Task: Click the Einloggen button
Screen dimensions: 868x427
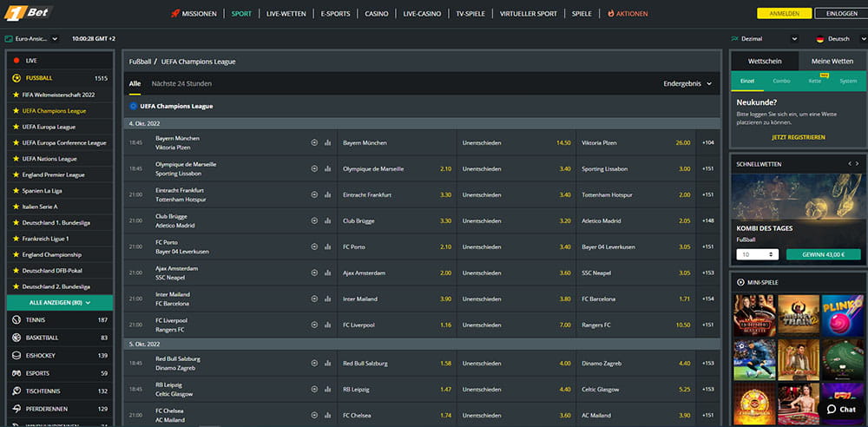Action: (x=842, y=14)
